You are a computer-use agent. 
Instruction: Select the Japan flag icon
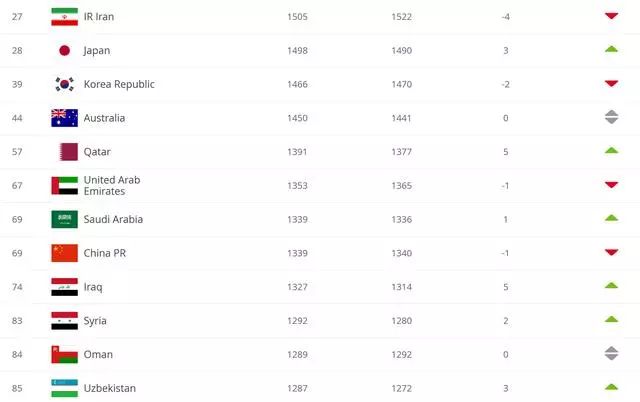[x=64, y=51]
